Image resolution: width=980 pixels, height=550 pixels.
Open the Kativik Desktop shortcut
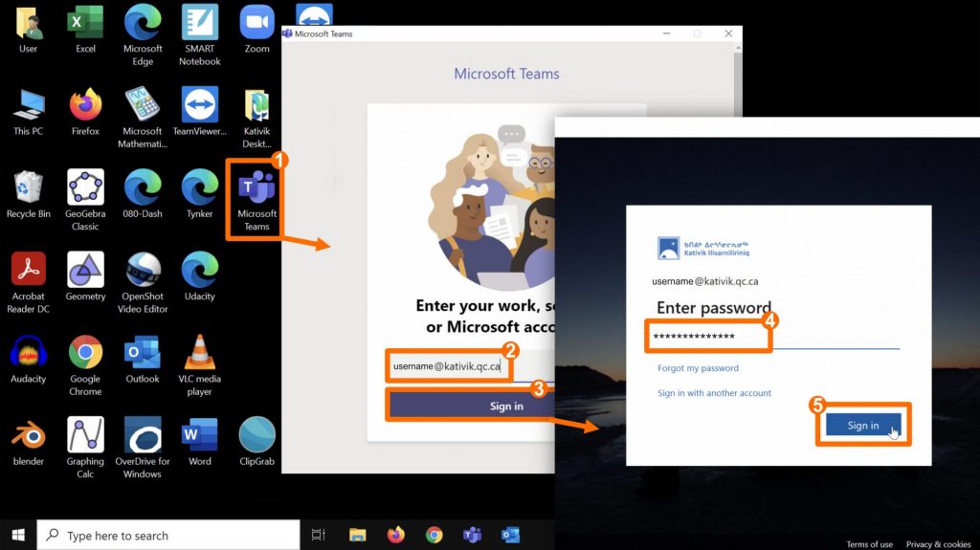tap(256, 117)
